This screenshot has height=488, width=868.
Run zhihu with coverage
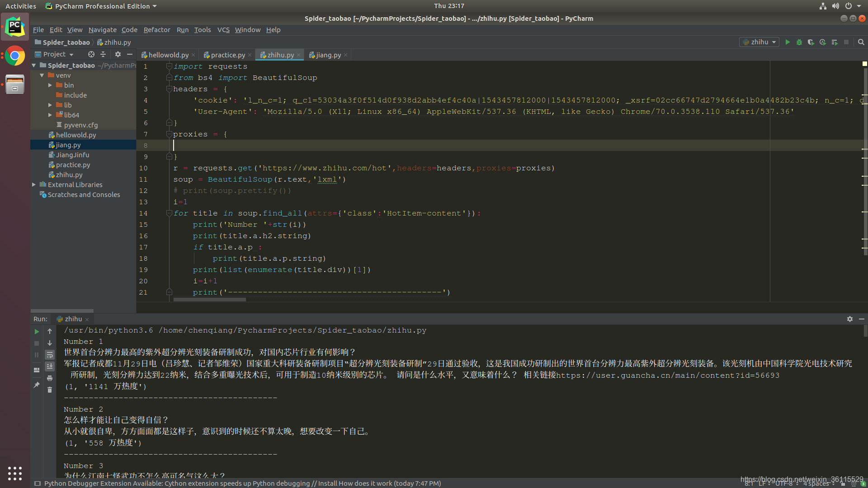coord(811,42)
